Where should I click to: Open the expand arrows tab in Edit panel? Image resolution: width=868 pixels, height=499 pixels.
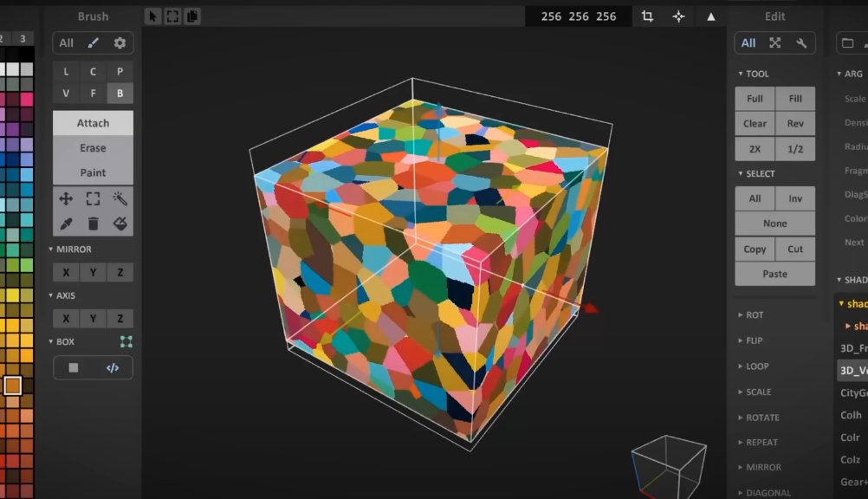tap(775, 42)
